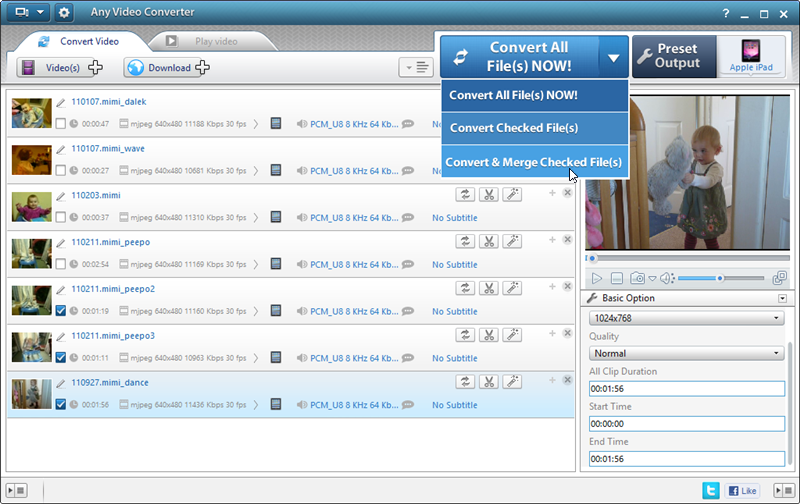Screen dimensions: 800x504
Task: Open effects wand for 110203.mimi
Action: (512, 194)
